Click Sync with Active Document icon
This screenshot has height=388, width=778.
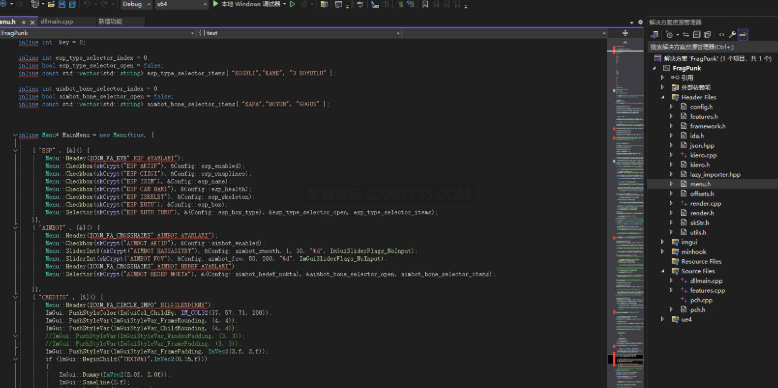coord(686,35)
